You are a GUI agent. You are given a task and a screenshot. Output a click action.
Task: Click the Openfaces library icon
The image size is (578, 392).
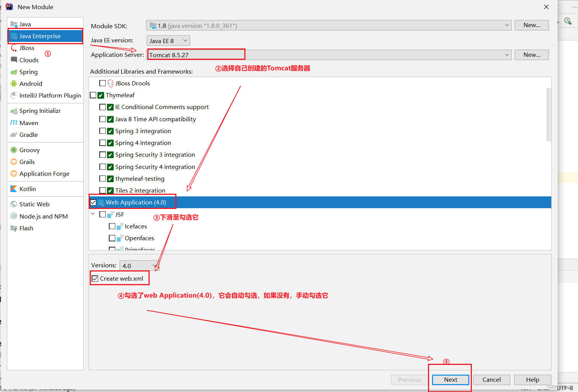[120, 238]
